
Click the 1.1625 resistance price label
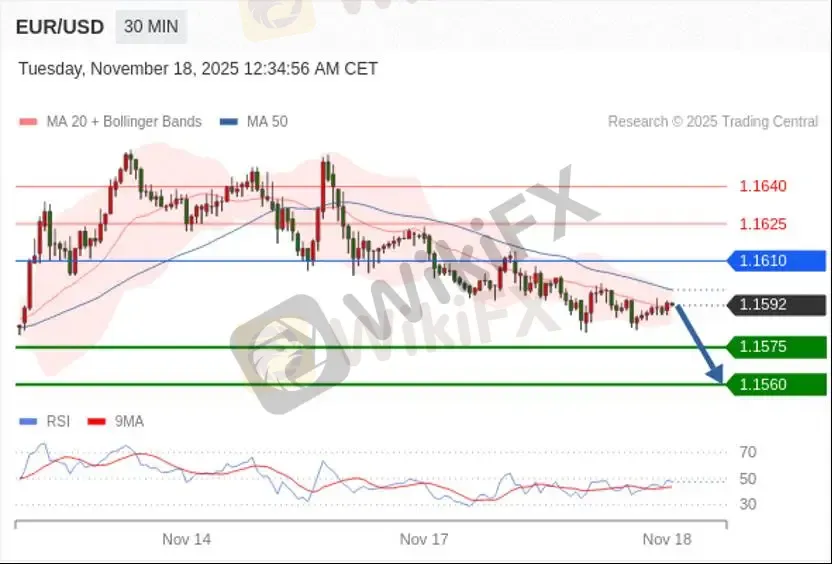click(x=763, y=224)
